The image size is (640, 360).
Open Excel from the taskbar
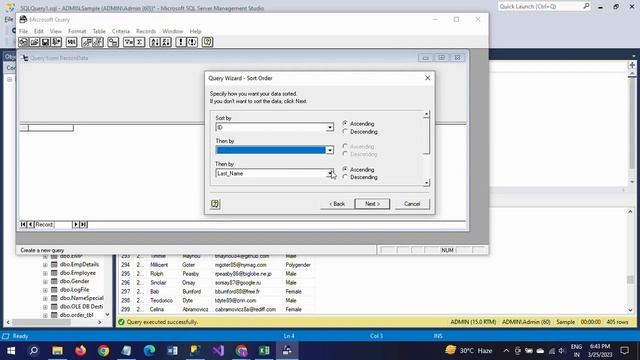[264, 351]
